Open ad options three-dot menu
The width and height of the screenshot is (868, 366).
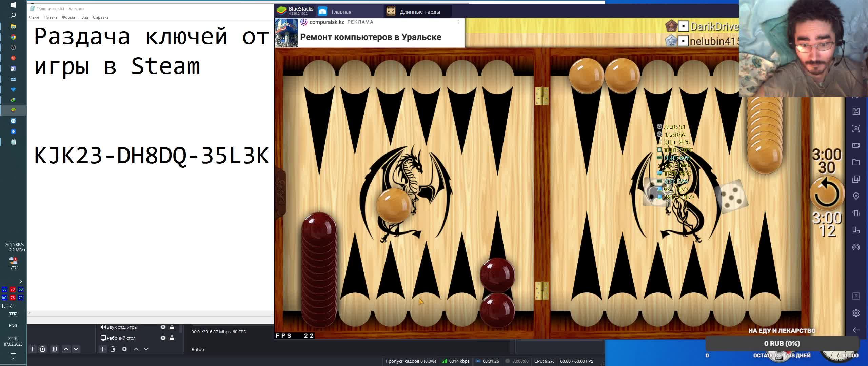pos(458,22)
